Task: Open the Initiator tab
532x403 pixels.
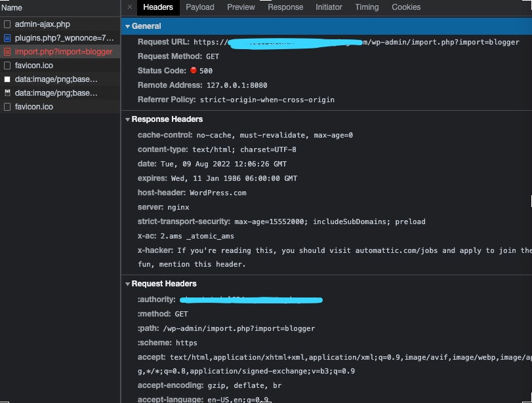Action: tap(329, 7)
